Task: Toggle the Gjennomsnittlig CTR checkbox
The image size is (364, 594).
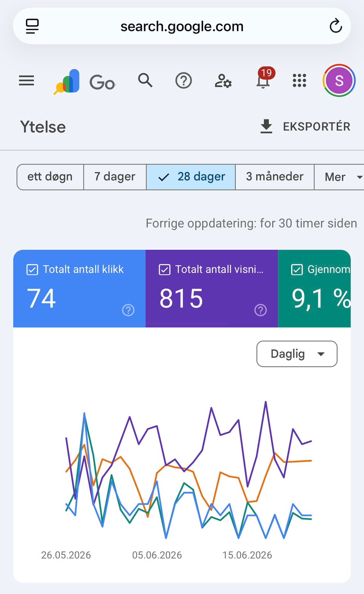Action: pyautogui.click(x=297, y=270)
